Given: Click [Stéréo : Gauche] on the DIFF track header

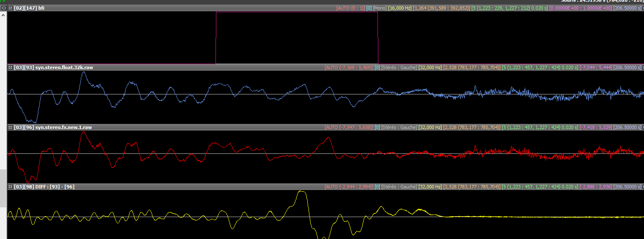Looking at the screenshot, I should pyautogui.click(x=399, y=187).
